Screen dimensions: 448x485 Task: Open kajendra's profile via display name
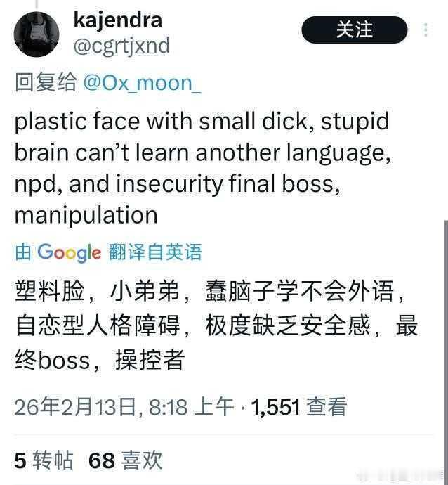pyautogui.click(x=118, y=20)
